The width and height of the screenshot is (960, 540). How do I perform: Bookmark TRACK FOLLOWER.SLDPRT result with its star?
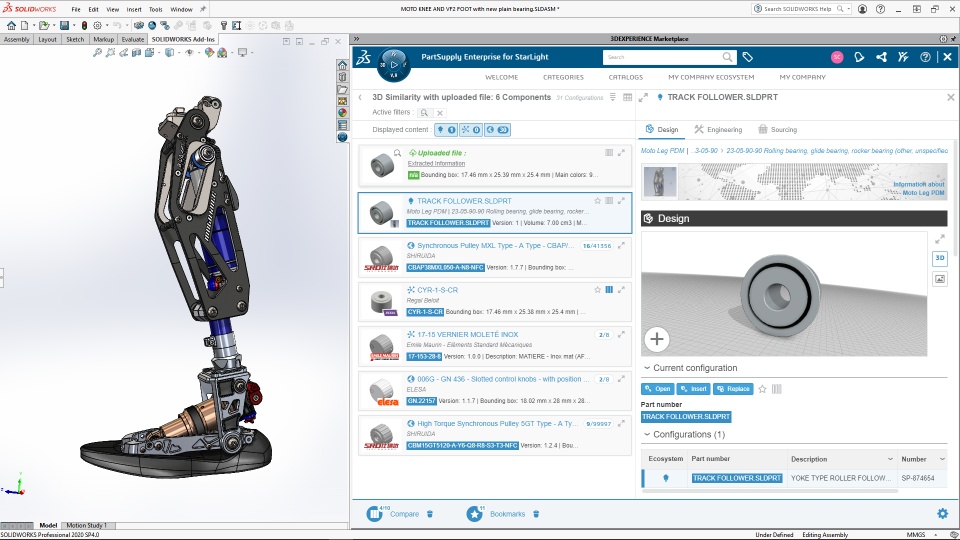coord(598,201)
